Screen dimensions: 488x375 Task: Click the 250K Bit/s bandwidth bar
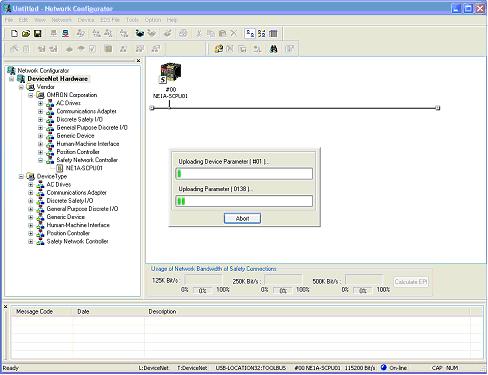click(x=283, y=280)
